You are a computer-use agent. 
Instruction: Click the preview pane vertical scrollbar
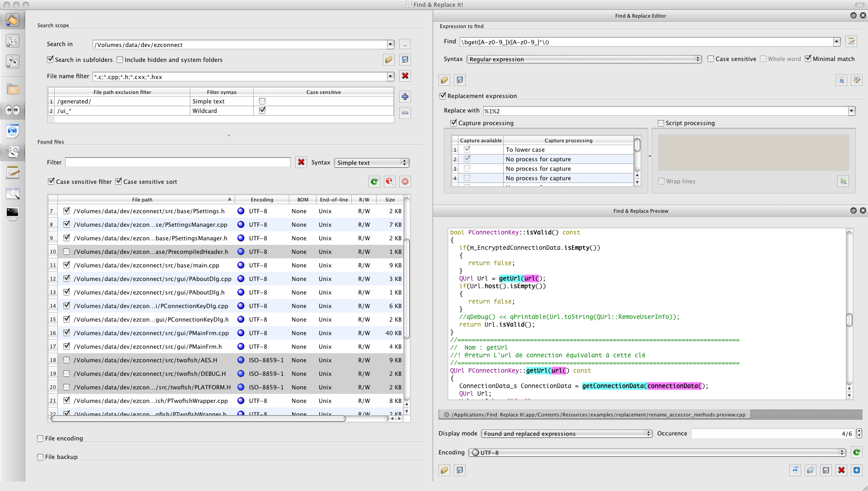pos(849,319)
